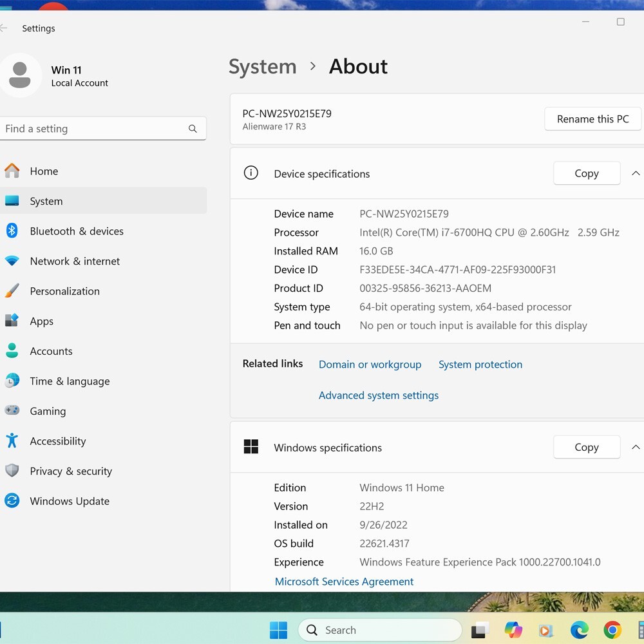Viewport: 644px width, 644px height.
Task: Launch Google Chrome from the taskbar
Action: pos(612,630)
